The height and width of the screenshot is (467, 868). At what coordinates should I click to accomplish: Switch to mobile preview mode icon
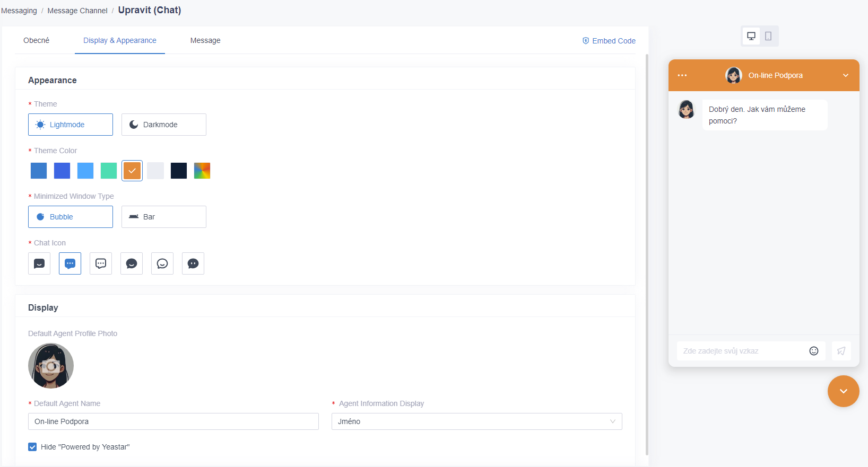click(x=768, y=36)
